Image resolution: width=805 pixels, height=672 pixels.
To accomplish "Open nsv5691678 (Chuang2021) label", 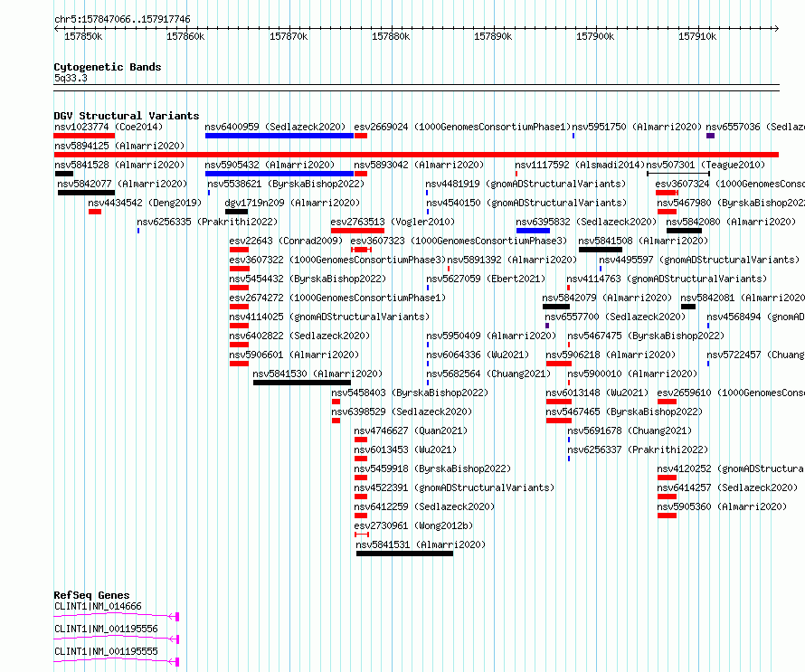I will [x=630, y=431].
